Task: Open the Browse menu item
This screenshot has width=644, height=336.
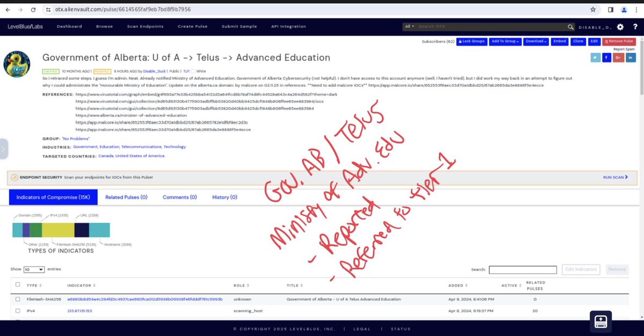Action: point(104,27)
